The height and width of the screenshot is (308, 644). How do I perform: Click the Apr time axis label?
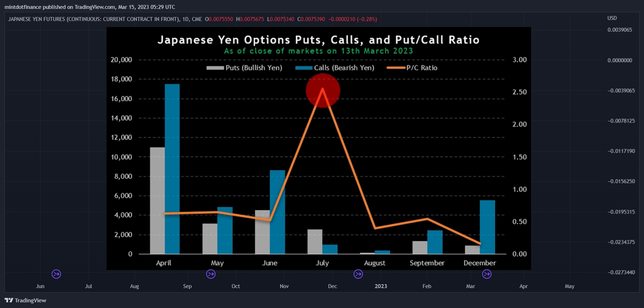click(x=524, y=286)
